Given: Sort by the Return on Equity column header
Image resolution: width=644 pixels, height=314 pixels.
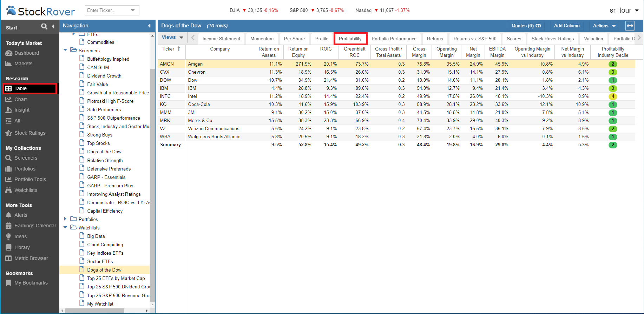Looking at the screenshot, I should click(x=298, y=52).
